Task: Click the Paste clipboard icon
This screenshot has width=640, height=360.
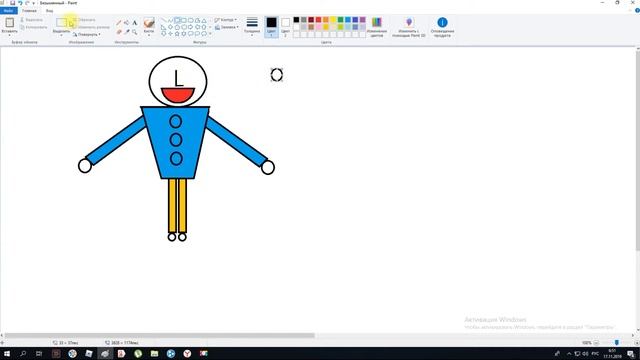Action: pyautogui.click(x=9, y=22)
